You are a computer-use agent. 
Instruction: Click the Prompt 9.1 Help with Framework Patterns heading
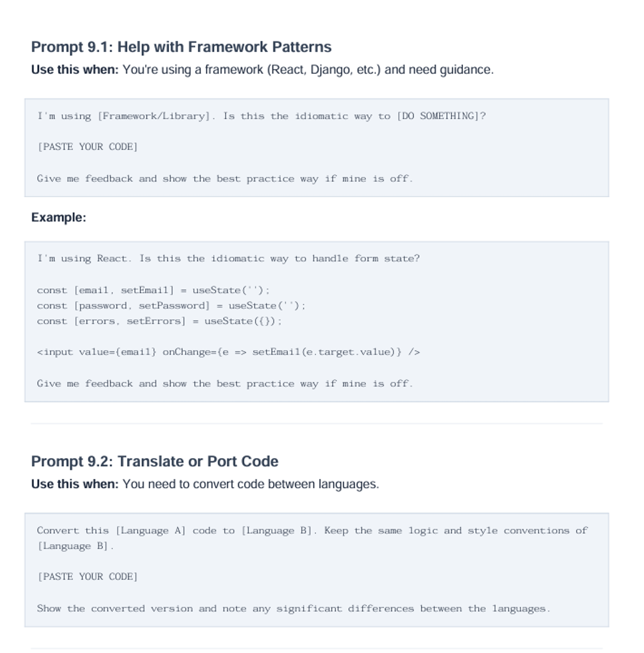[x=181, y=47]
